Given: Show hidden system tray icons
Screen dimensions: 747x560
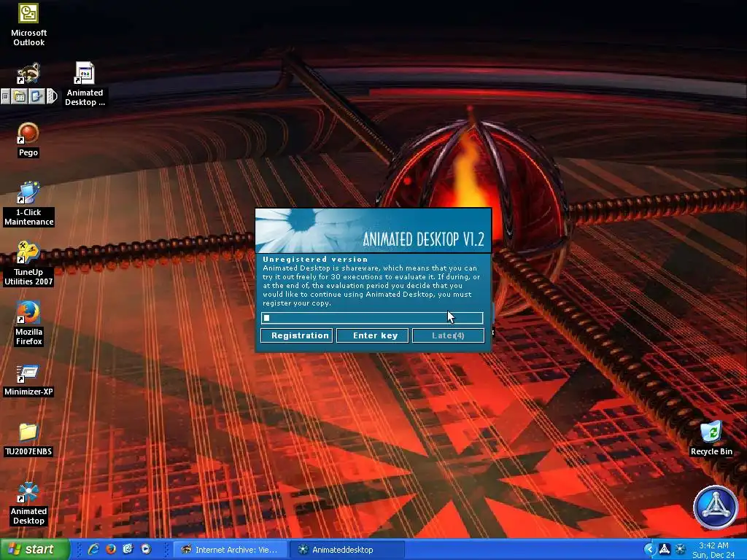Looking at the screenshot, I should point(649,550).
